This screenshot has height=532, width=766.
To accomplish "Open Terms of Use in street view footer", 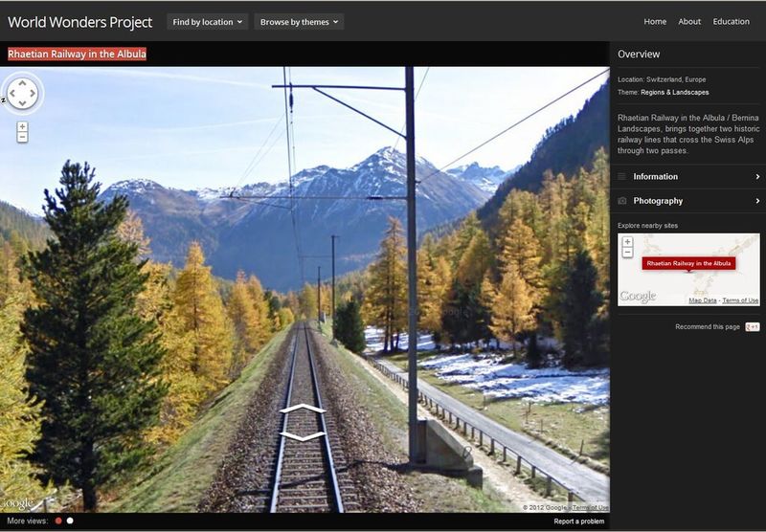I will coord(590,507).
